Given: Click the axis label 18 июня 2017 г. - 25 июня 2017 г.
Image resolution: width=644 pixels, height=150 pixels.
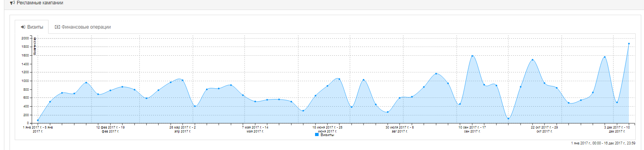Looking at the screenshot, I should [327, 129].
